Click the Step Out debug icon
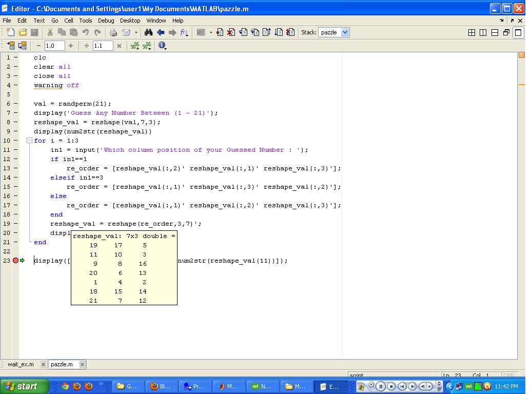 267,32
